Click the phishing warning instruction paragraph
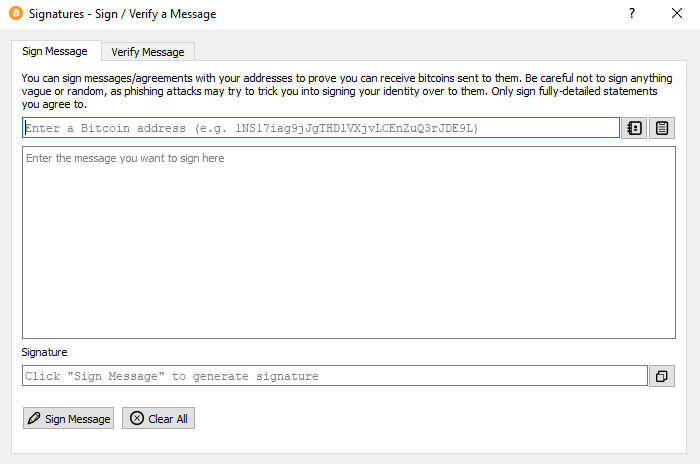700x464 pixels. tap(340, 90)
